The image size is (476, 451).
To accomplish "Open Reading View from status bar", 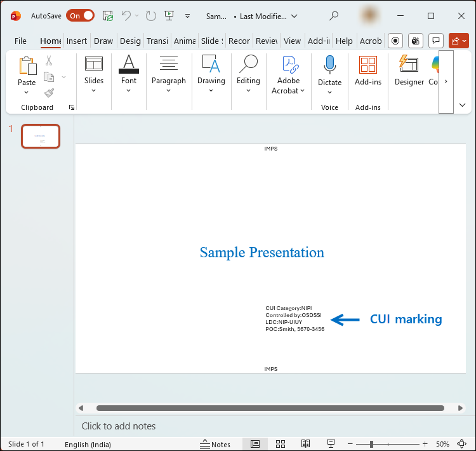I will click(305, 444).
